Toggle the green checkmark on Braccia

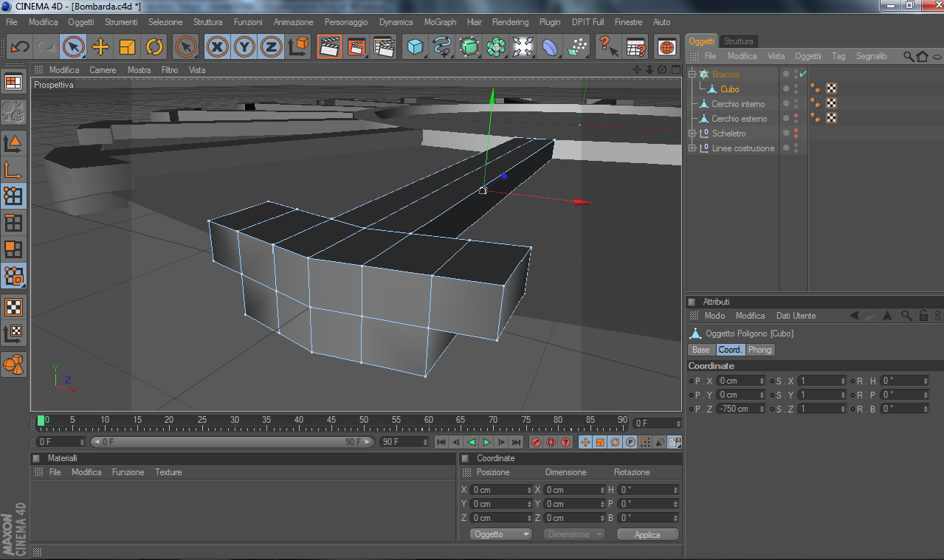[x=802, y=75]
